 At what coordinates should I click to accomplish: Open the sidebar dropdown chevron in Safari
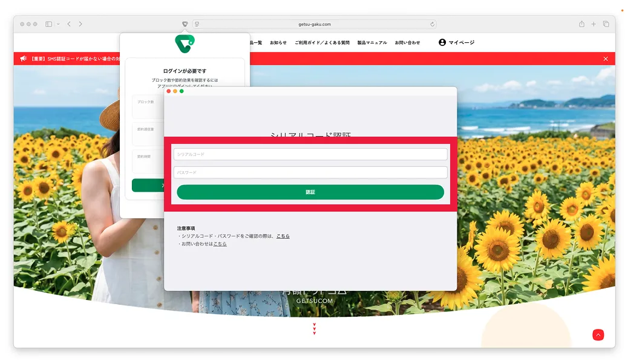coord(58,24)
